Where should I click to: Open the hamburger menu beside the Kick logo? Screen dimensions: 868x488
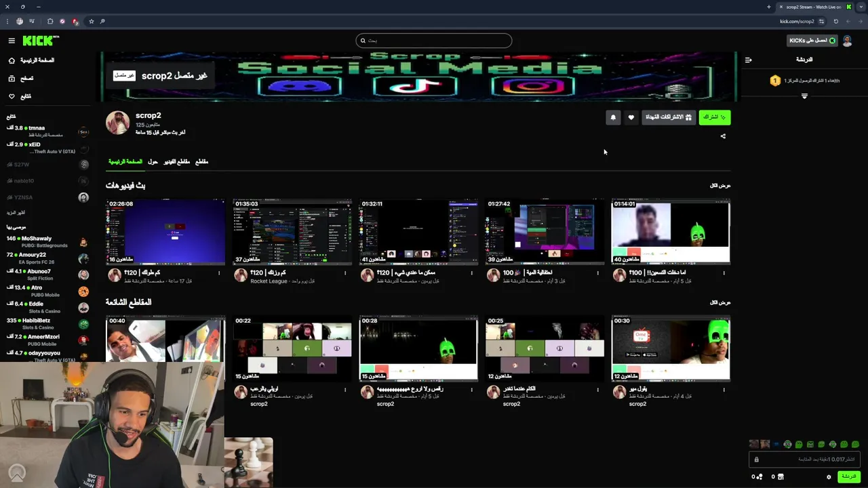pos(12,41)
